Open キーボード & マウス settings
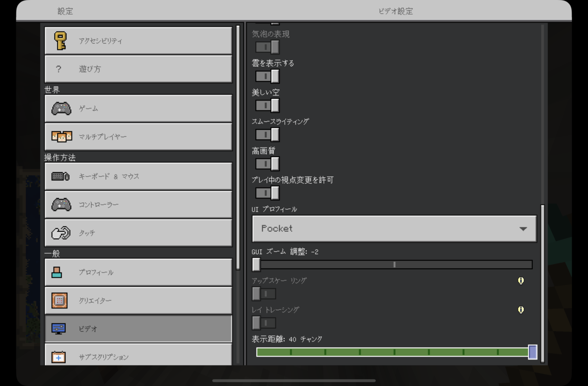 pyautogui.click(x=138, y=176)
